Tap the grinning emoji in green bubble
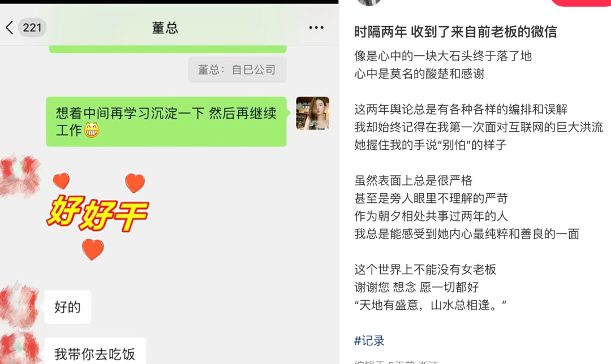 coord(92,130)
